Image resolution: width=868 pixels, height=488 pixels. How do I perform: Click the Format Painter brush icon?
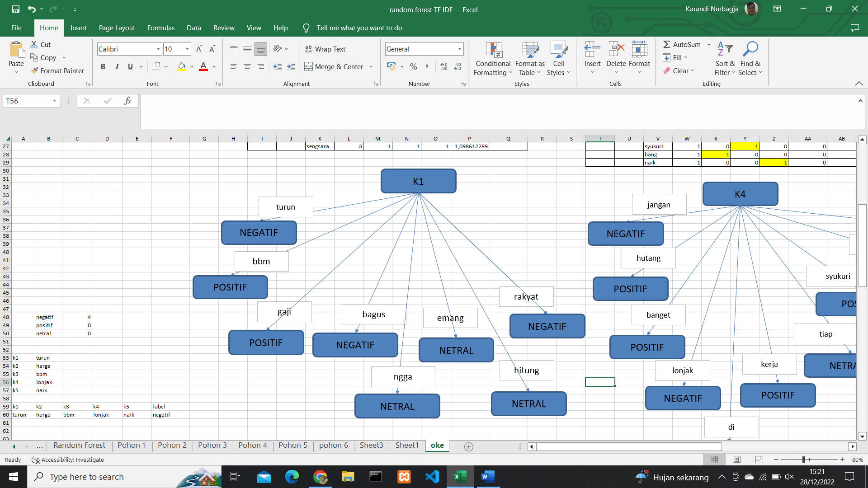click(x=34, y=70)
